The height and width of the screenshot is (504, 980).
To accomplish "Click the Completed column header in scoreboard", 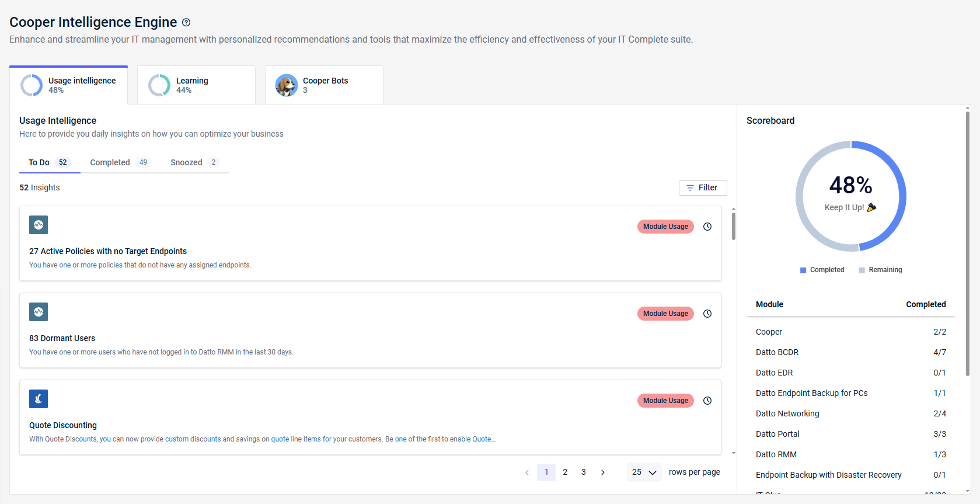I will (x=926, y=304).
